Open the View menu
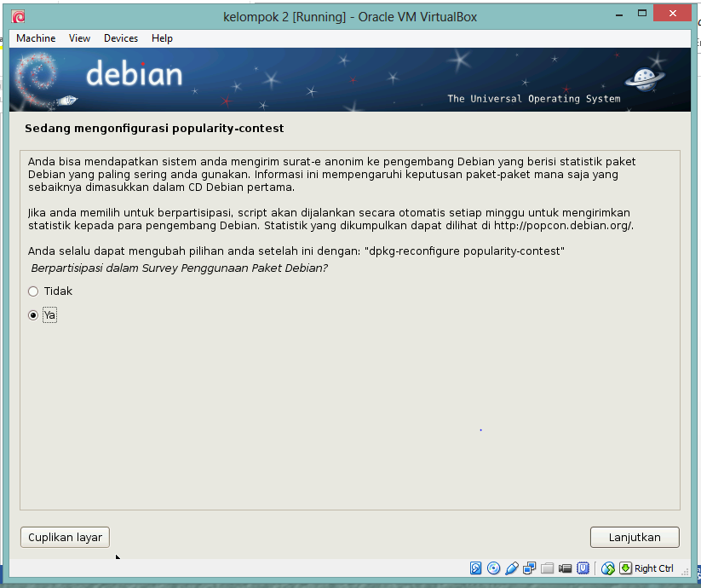The height and width of the screenshot is (588, 701). pos(79,37)
